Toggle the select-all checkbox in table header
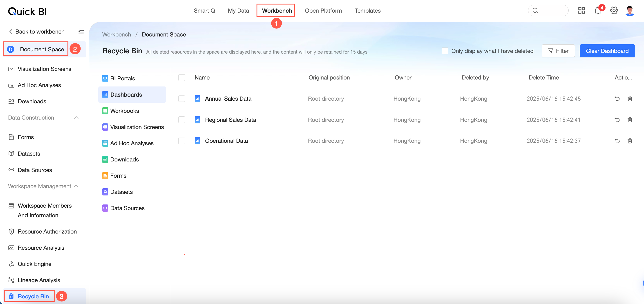 (182, 77)
